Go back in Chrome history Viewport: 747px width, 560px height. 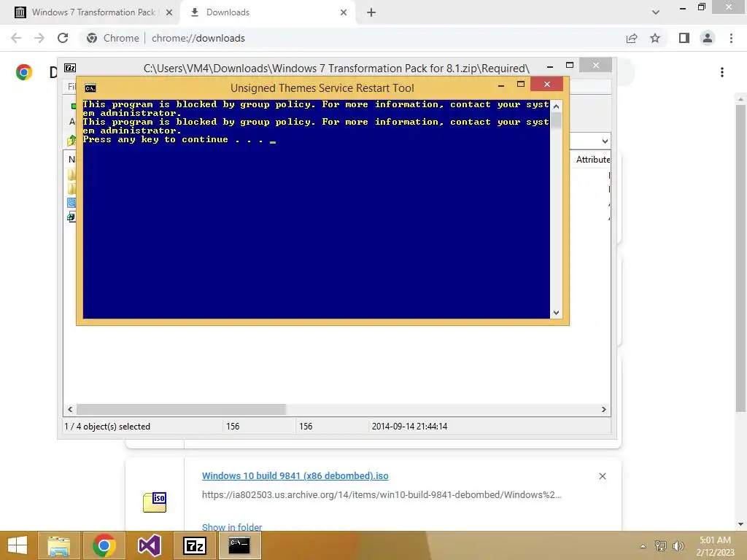pyautogui.click(x=16, y=38)
